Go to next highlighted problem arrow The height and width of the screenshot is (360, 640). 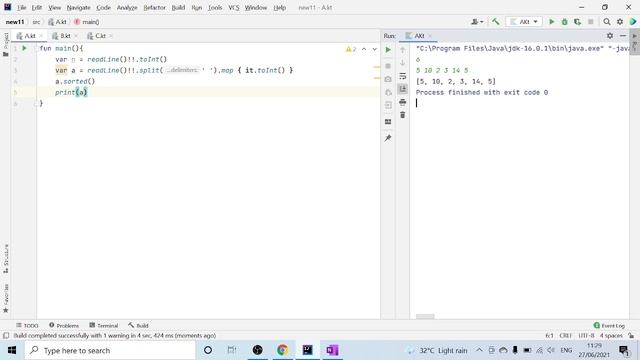pyautogui.click(x=375, y=49)
